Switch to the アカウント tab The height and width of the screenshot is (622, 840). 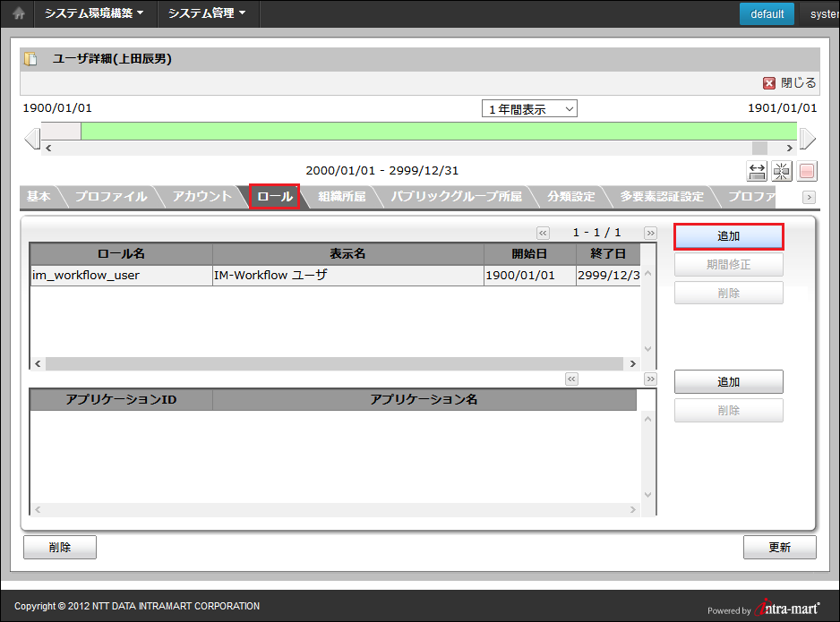tap(201, 197)
